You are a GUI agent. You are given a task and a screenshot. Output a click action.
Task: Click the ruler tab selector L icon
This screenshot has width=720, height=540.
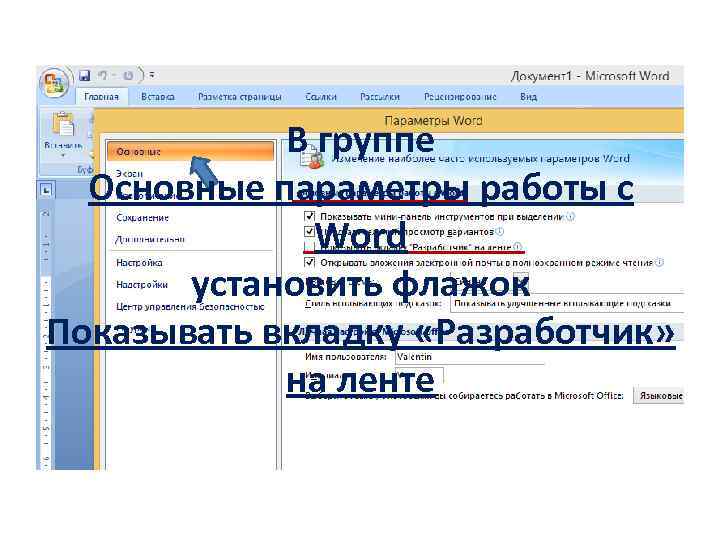pyautogui.click(x=46, y=190)
